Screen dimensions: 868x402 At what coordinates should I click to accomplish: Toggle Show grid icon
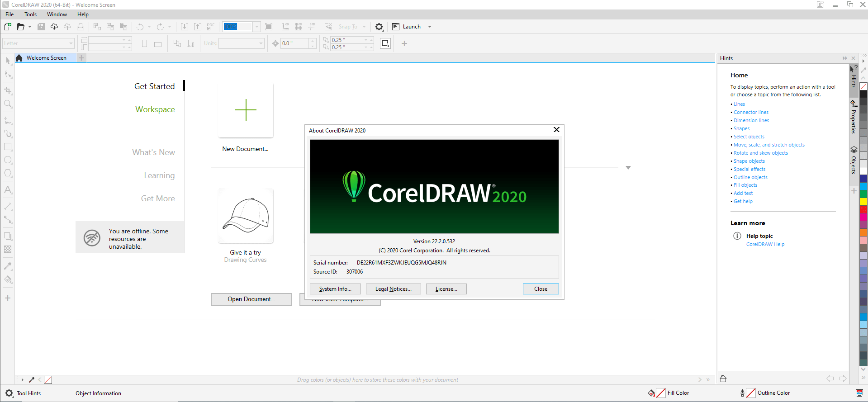click(299, 27)
